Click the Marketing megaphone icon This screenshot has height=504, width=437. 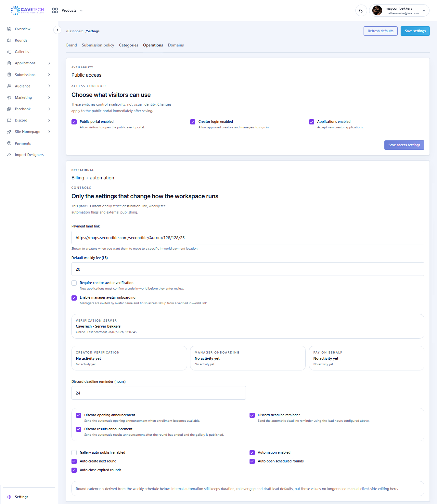coord(9,97)
